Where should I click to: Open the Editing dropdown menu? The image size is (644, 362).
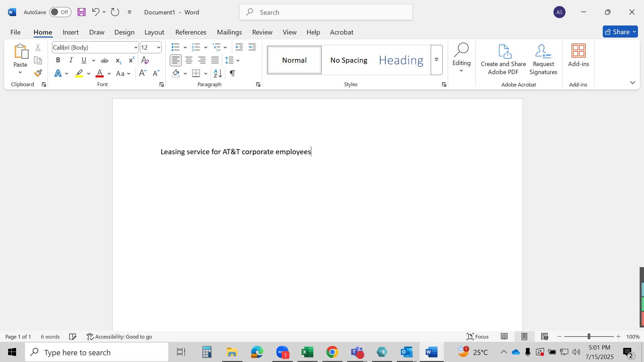click(x=462, y=58)
